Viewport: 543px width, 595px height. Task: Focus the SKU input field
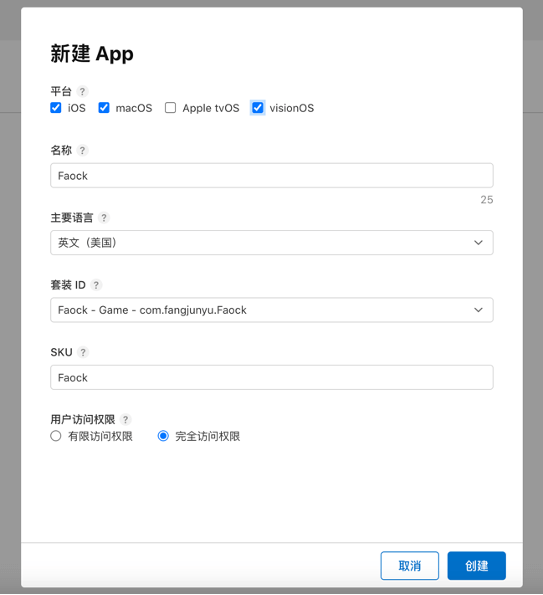click(272, 377)
